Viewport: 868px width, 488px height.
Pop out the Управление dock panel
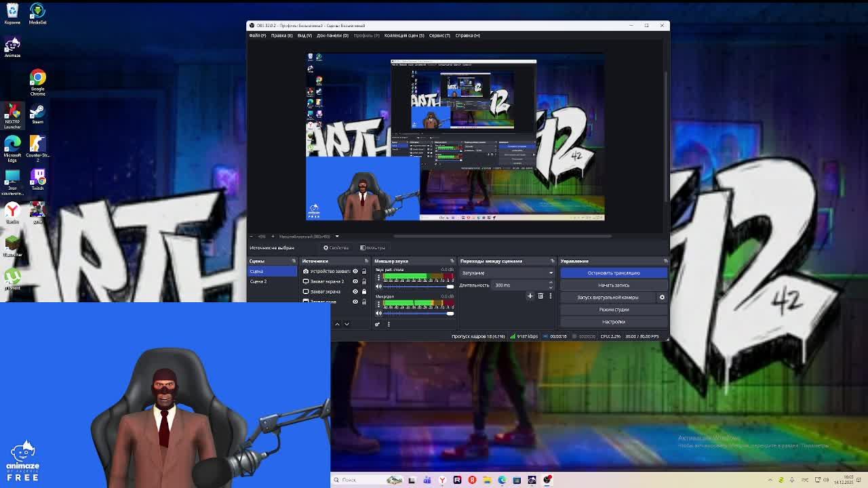(x=665, y=261)
